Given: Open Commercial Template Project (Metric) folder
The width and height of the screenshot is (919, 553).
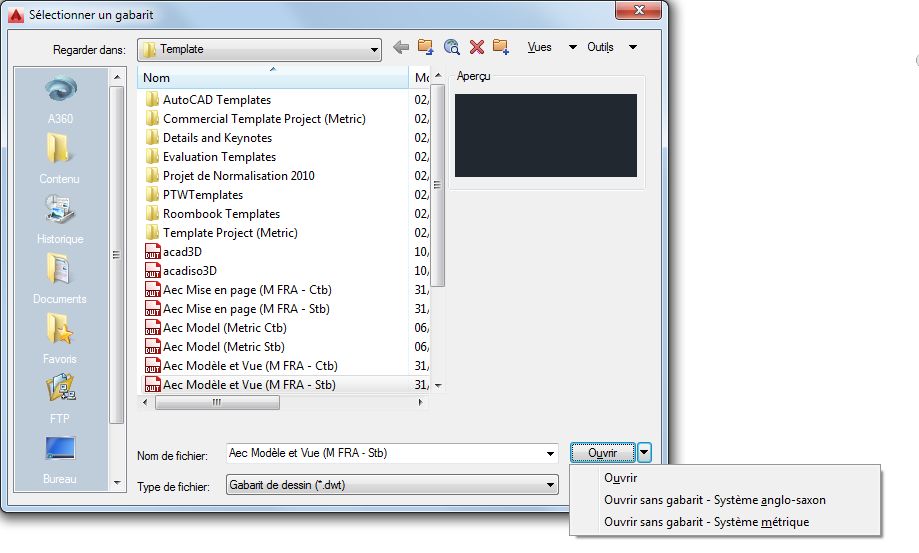Looking at the screenshot, I should 255,119.
